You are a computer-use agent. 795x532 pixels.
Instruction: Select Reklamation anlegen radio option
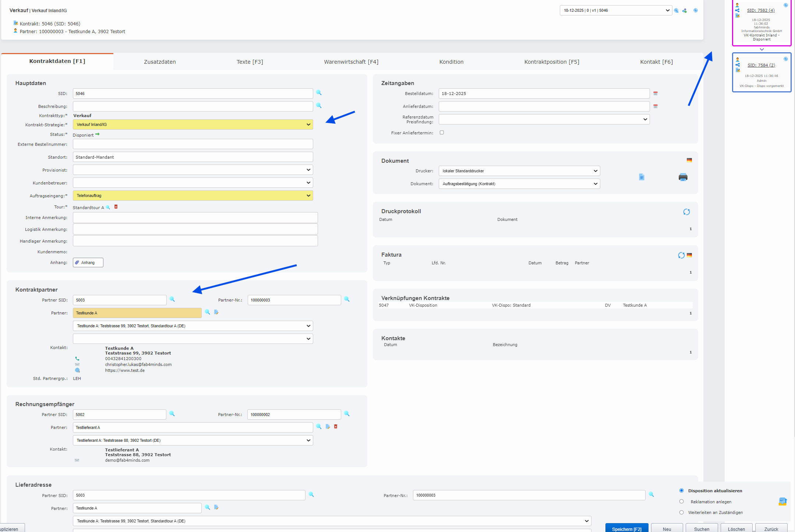[682, 501]
